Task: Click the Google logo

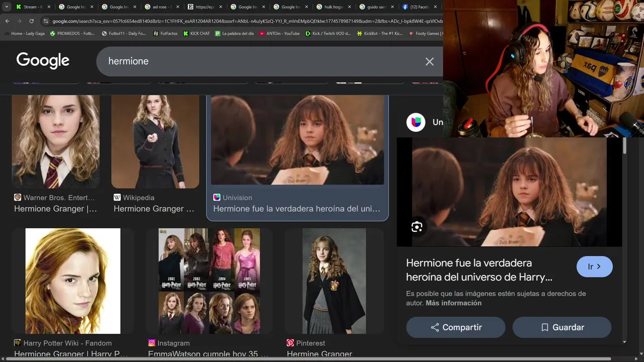Action: (43, 61)
